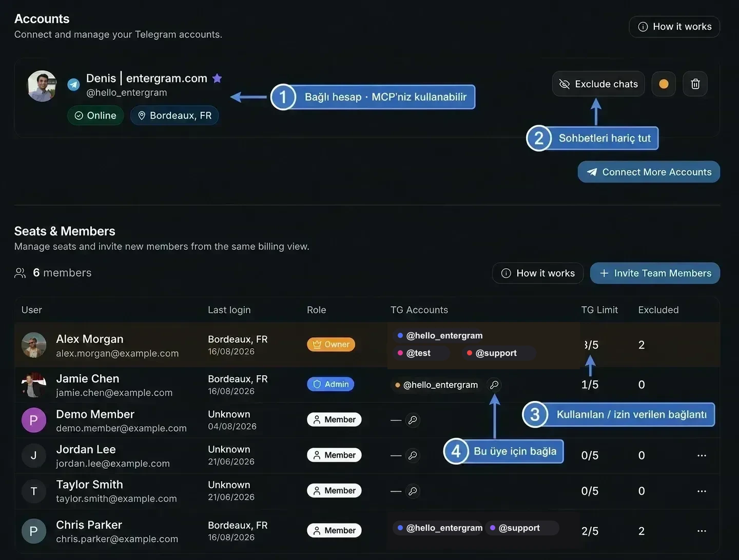Click the Owner role badge for Alex Morgan
This screenshot has height=560, width=739.
(x=331, y=344)
